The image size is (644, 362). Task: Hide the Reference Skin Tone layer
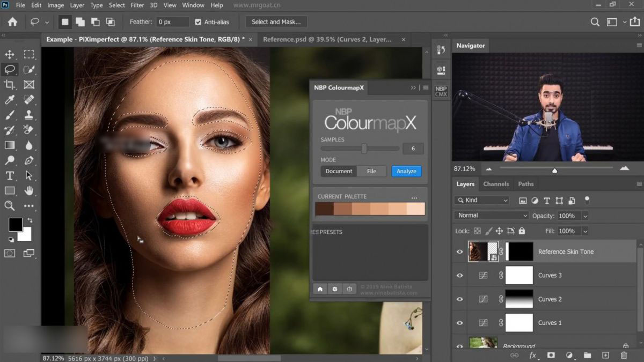point(459,252)
